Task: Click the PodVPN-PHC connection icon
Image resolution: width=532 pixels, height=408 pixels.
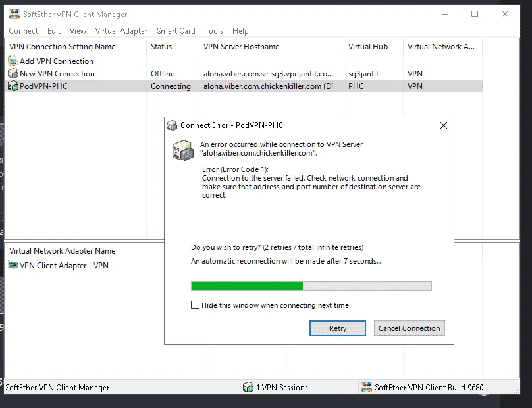Action: tap(13, 86)
